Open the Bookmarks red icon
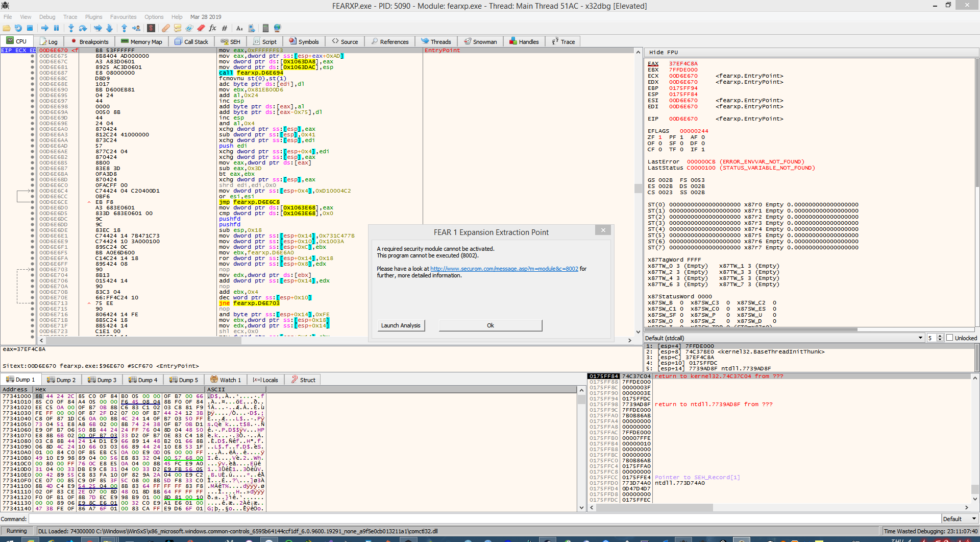Viewport: 980px width, 542px height. [201, 28]
